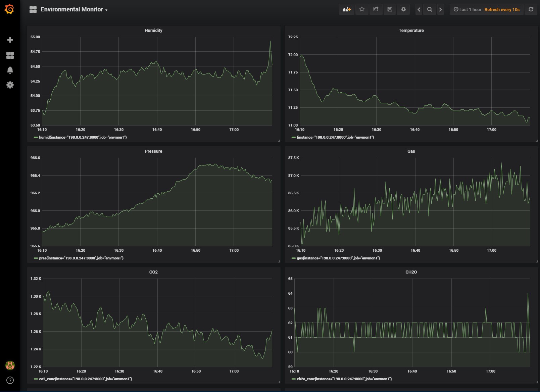540x392 pixels.
Task: Open the Alerting bell icon
Action: click(x=10, y=70)
